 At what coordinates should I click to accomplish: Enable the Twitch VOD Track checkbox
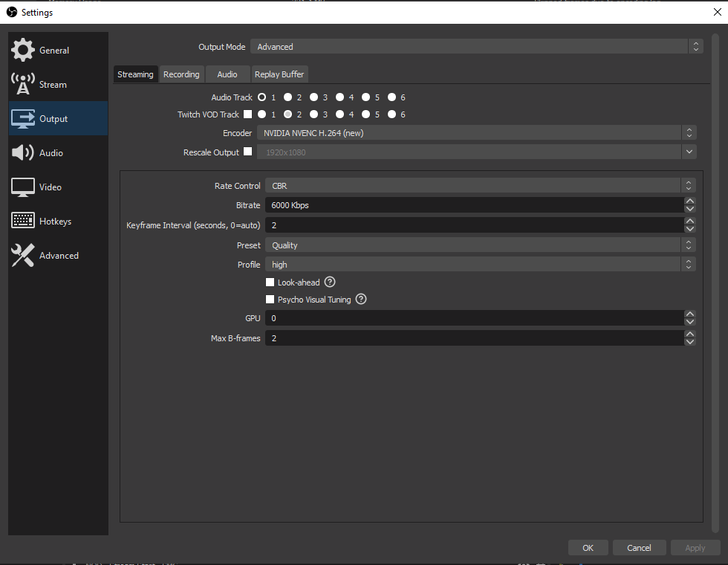pyautogui.click(x=250, y=114)
